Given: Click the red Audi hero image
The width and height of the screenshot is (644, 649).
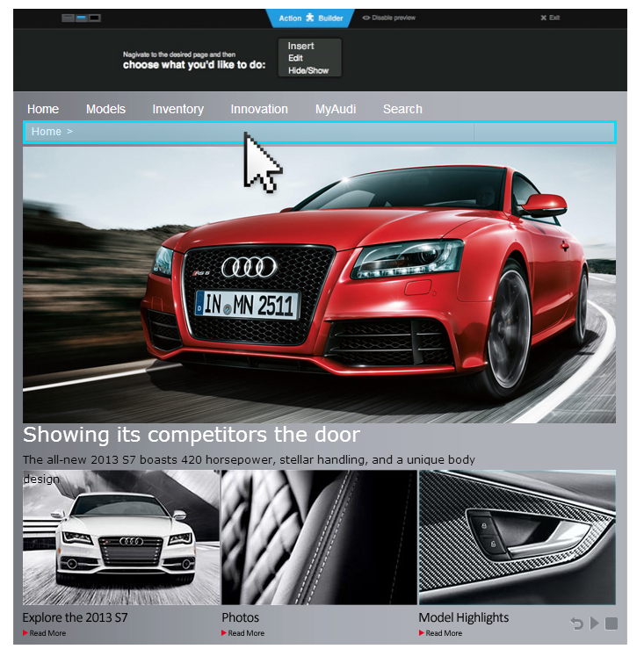Looking at the screenshot, I should pyautogui.click(x=319, y=285).
